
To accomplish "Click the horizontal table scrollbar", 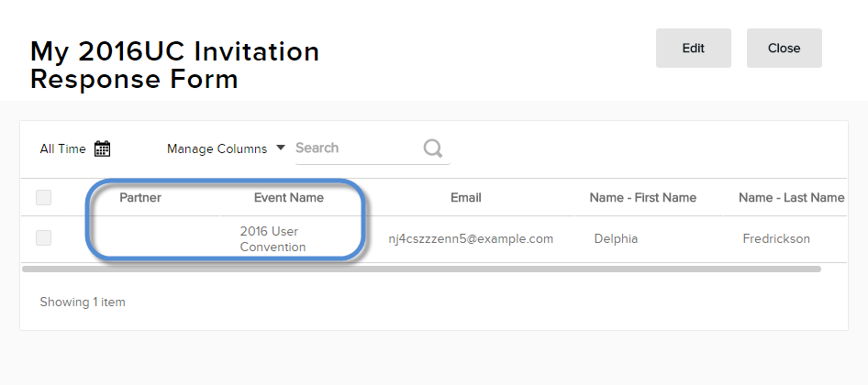I will point(421,269).
